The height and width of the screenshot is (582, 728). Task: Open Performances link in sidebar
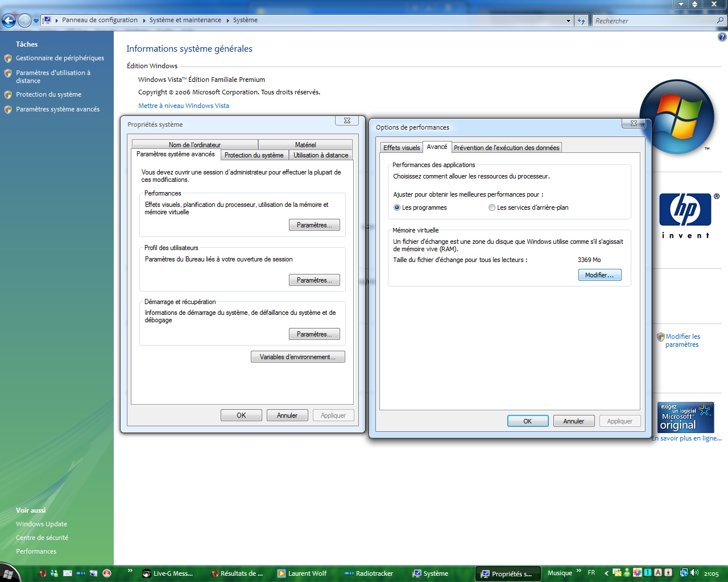(36, 551)
